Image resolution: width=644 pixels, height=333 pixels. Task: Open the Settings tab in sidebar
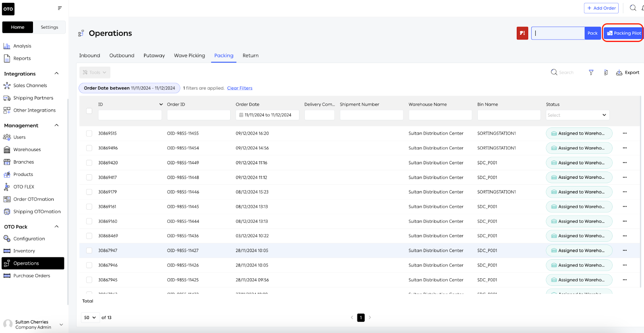click(50, 27)
